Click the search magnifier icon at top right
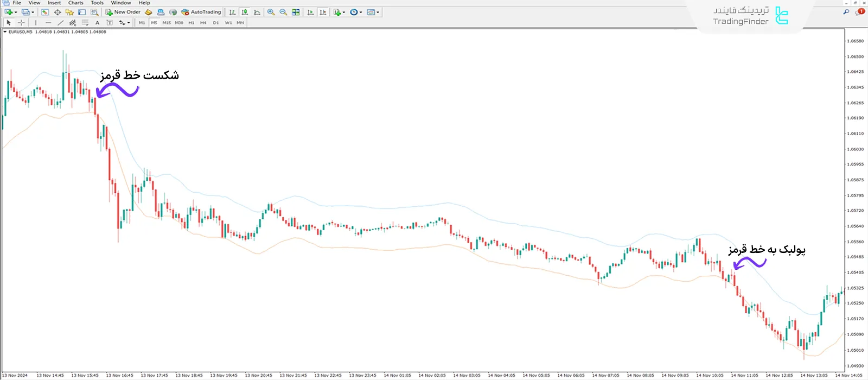 coord(846,11)
